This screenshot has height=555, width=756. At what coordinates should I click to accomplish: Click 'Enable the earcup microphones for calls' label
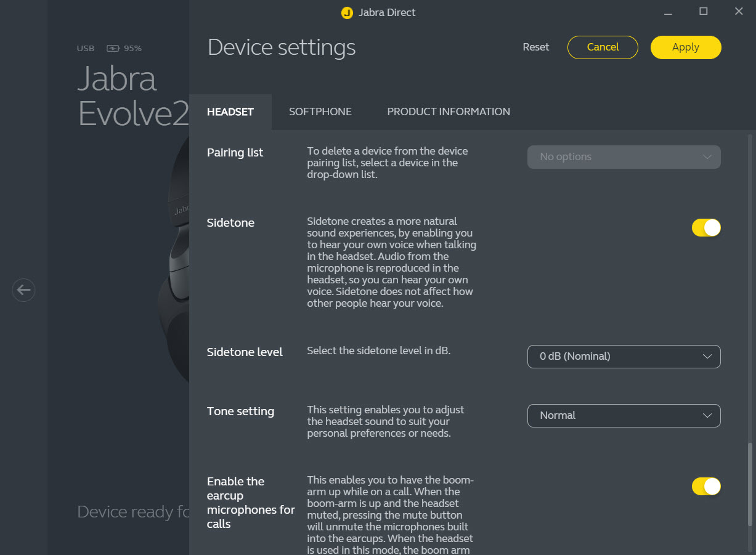coord(251,503)
